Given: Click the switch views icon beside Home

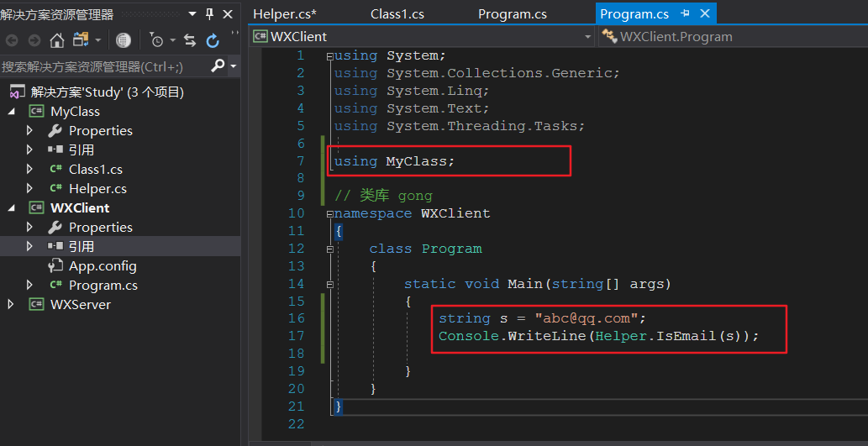Looking at the screenshot, I should [81, 40].
